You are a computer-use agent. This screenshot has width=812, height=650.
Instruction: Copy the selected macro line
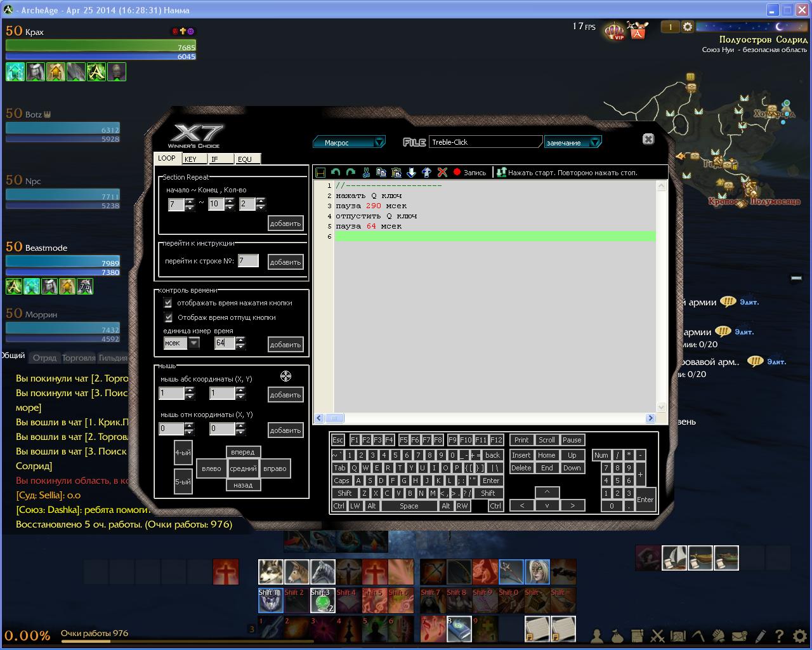(x=381, y=173)
